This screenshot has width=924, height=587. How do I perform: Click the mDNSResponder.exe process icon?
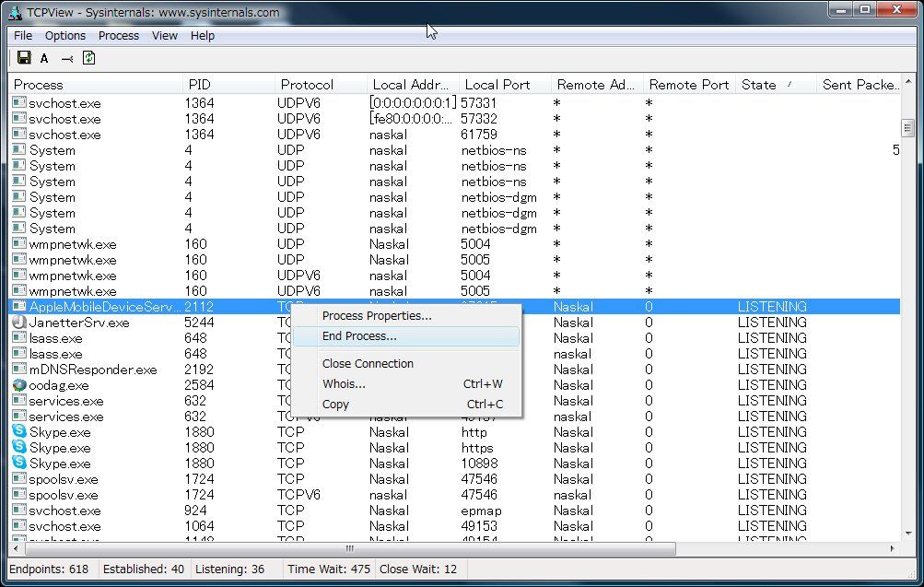[19, 369]
